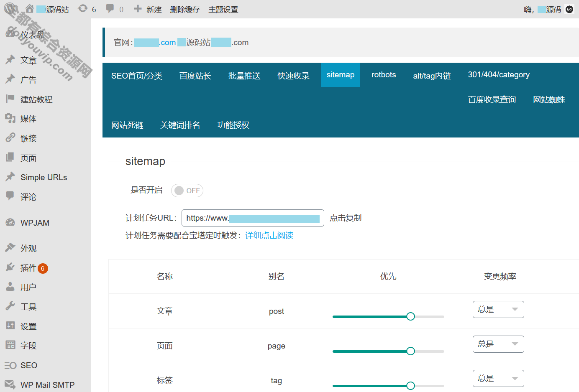The height and width of the screenshot is (392, 579).
Task: Click the plugin update count badge 6
Action: pyautogui.click(x=43, y=268)
